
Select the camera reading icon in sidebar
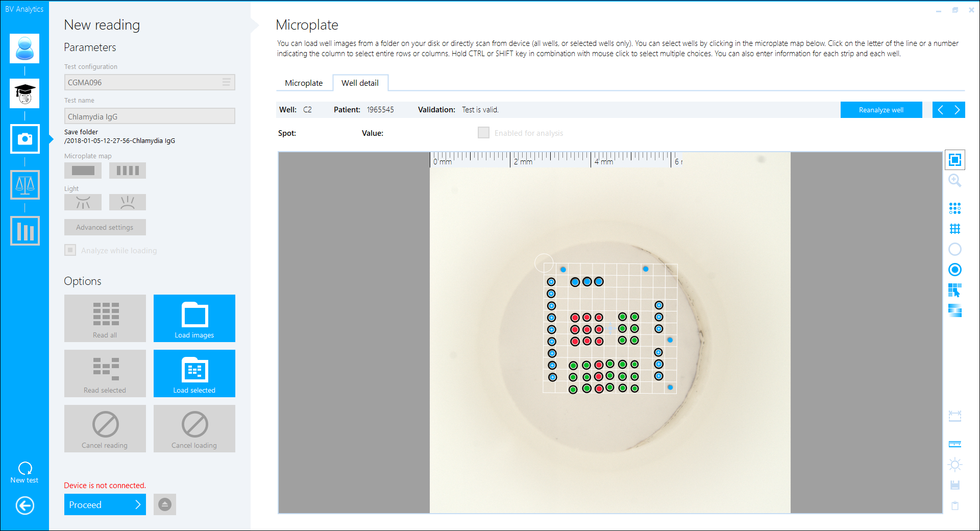click(24, 138)
